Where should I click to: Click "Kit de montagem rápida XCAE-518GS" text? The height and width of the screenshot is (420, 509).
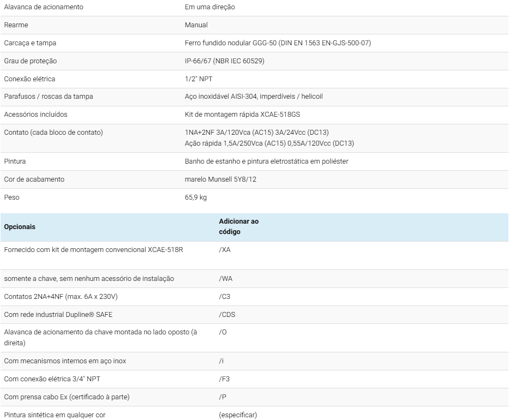(242, 115)
